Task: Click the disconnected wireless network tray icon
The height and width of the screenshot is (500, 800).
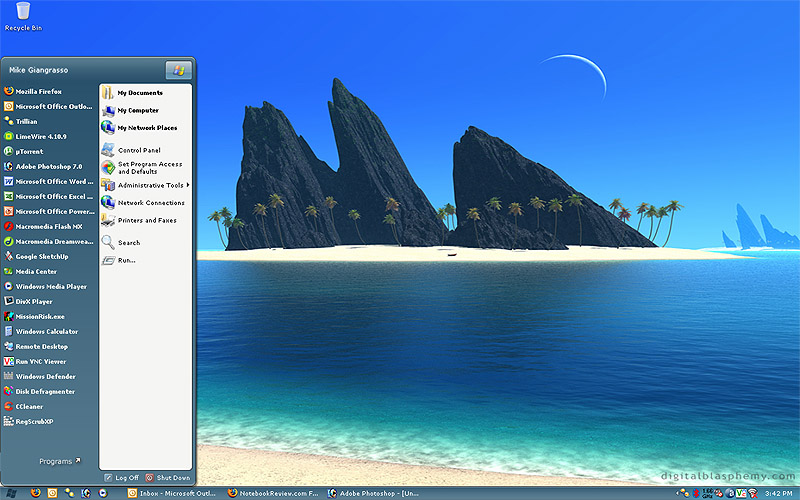Action: click(753, 494)
